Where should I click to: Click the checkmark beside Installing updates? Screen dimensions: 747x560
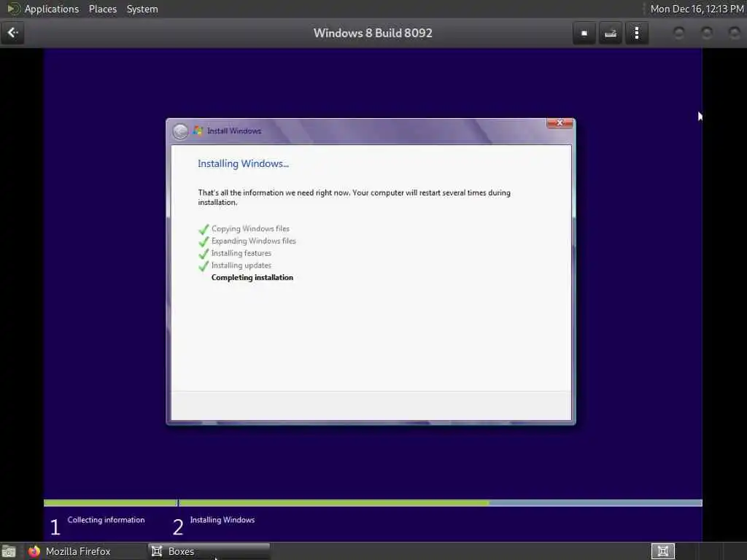point(204,265)
